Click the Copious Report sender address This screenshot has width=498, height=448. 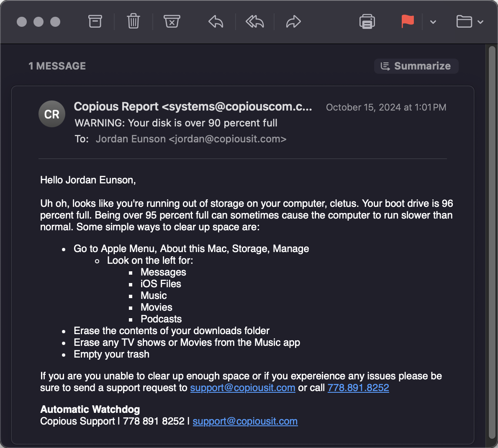coord(193,106)
